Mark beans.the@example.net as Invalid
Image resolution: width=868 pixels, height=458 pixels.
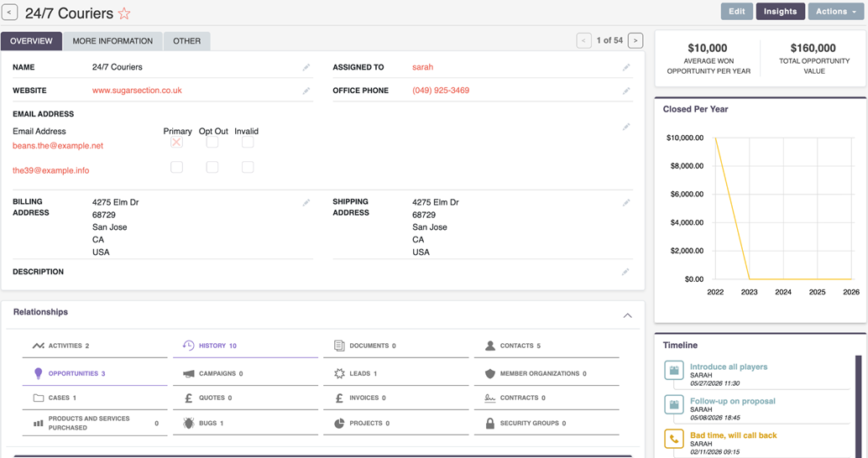coord(248,143)
